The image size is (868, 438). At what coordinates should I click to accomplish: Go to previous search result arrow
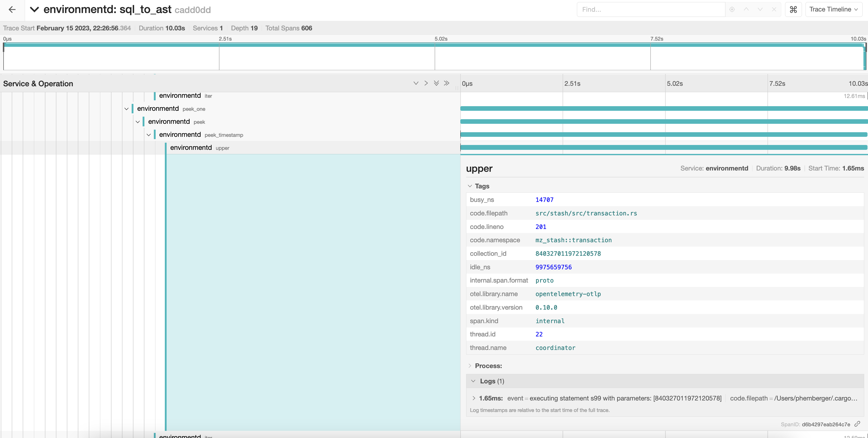746,9
